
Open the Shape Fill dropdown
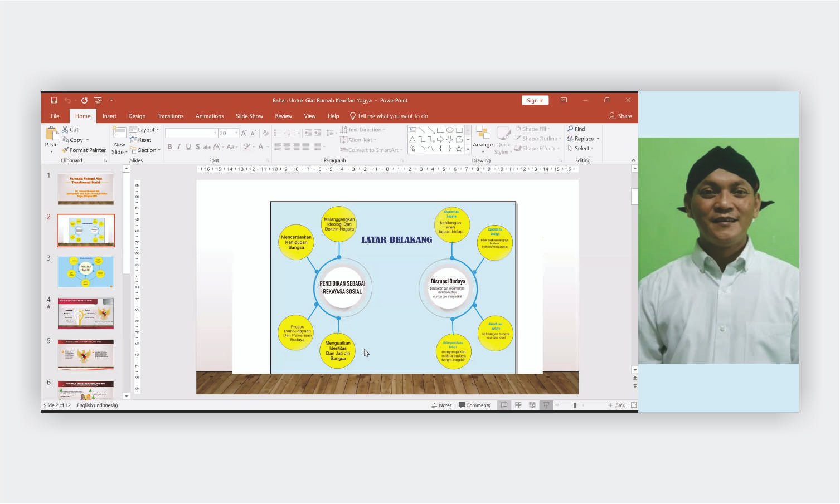click(533, 129)
